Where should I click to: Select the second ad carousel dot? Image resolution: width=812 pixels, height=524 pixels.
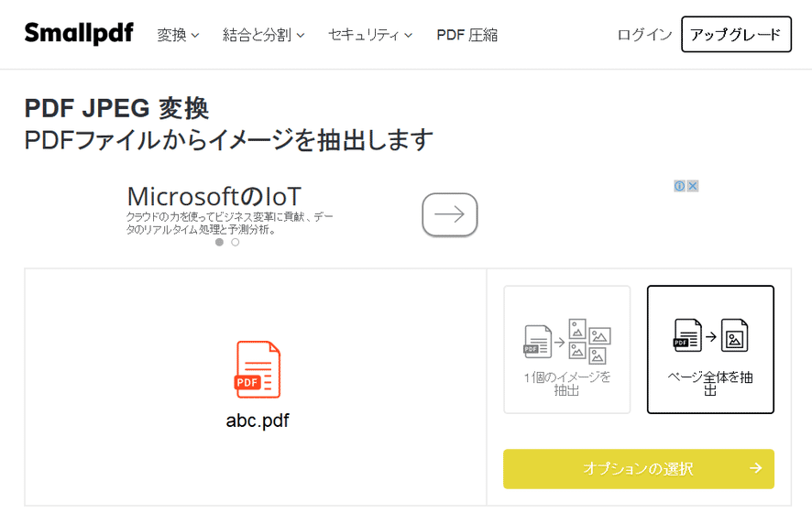pyautogui.click(x=236, y=242)
